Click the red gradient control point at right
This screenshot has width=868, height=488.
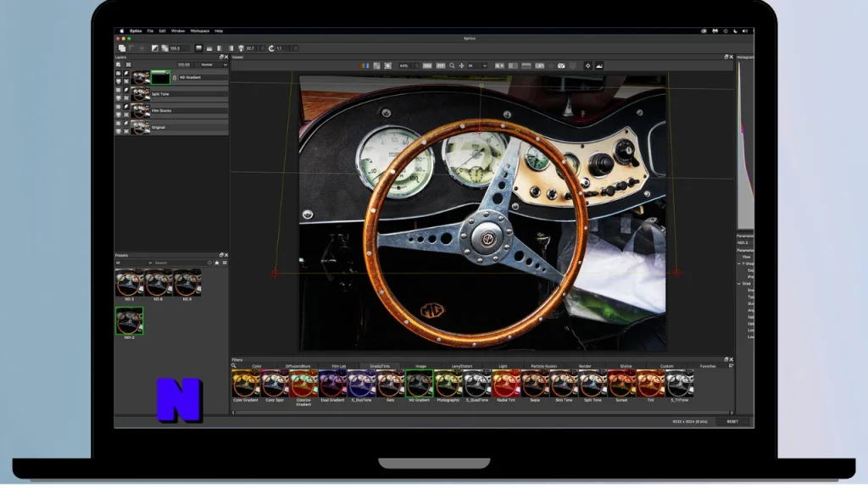point(677,273)
